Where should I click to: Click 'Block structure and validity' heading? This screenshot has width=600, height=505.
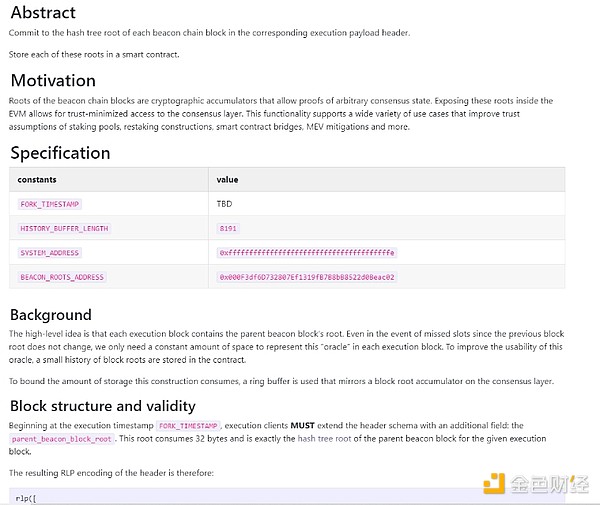tap(102, 406)
